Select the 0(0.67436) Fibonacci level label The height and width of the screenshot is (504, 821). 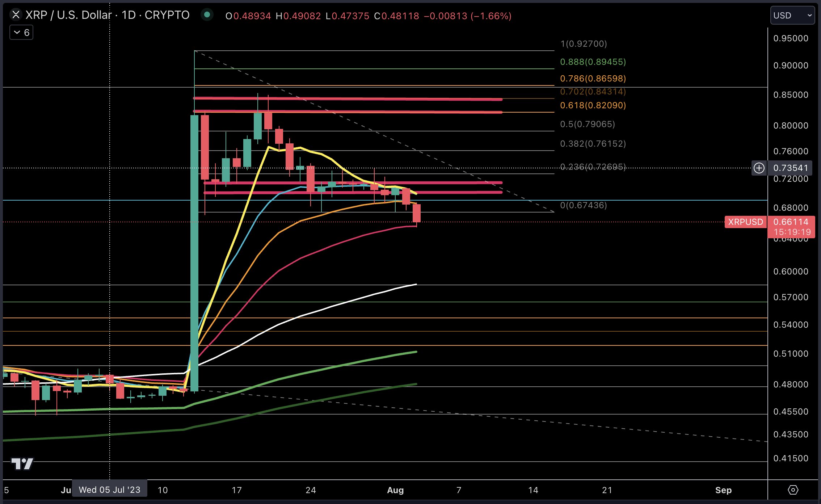pos(584,205)
